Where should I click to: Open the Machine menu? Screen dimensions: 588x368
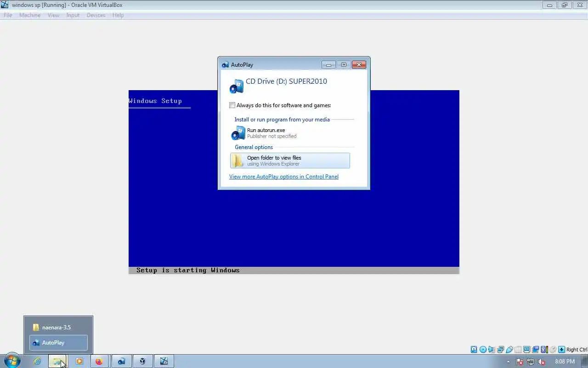(30, 15)
